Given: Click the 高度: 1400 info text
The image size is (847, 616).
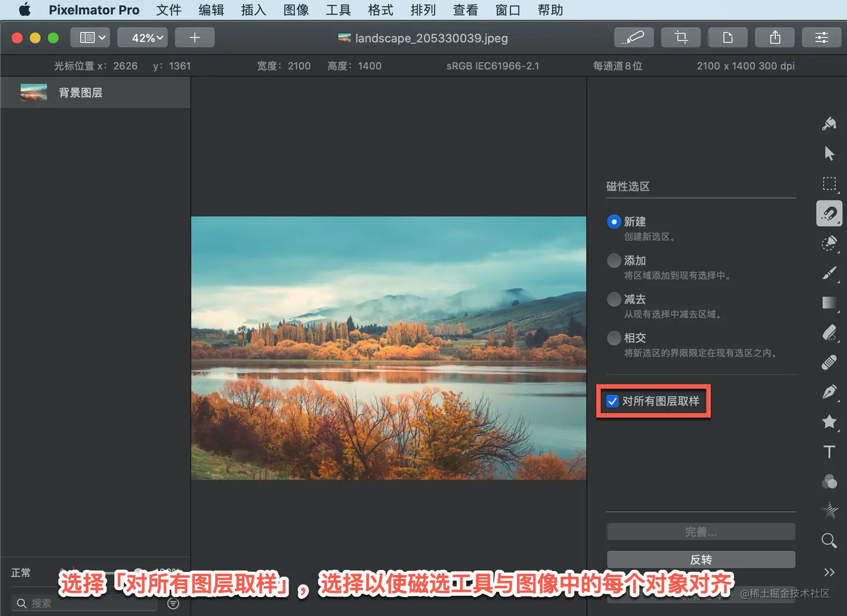Looking at the screenshot, I should coord(354,66).
